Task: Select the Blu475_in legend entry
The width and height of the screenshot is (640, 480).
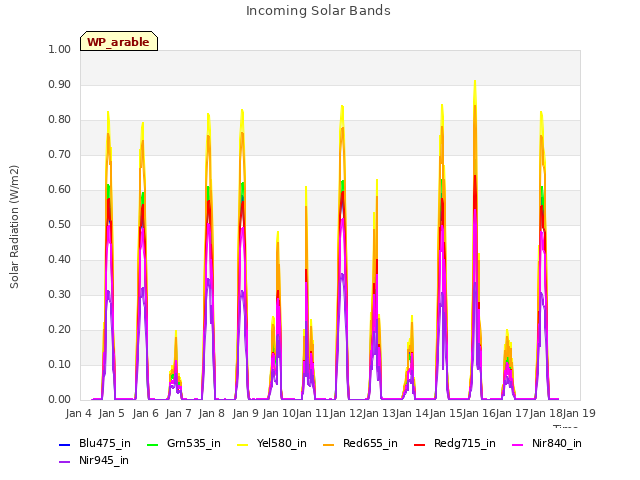Action: [95, 443]
